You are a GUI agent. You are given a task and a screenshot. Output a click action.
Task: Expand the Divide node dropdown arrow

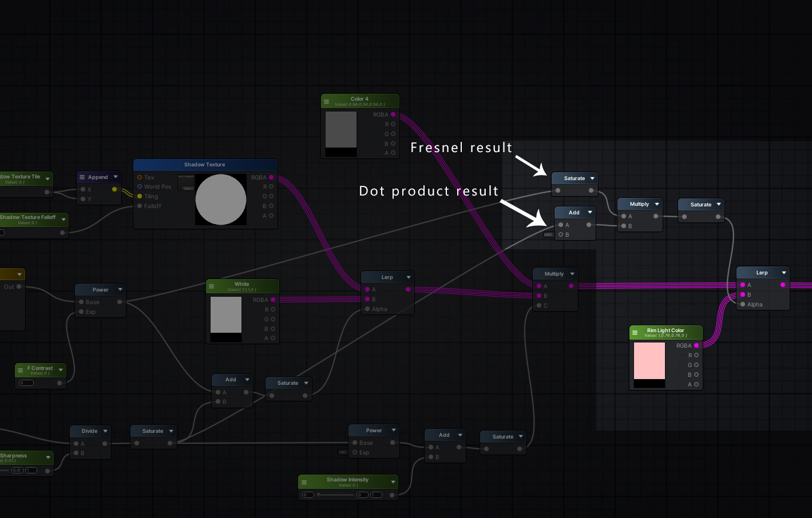point(105,431)
